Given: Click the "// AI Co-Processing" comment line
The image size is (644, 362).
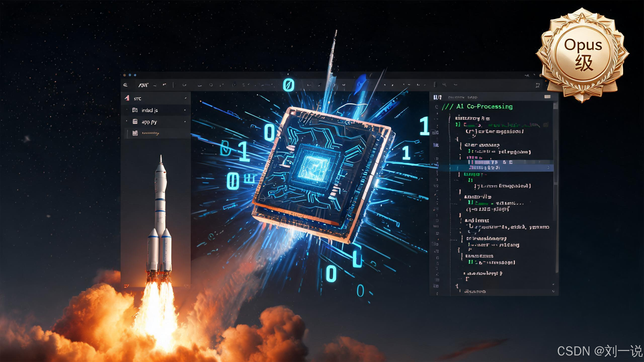Looking at the screenshot, I should pos(477,107).
